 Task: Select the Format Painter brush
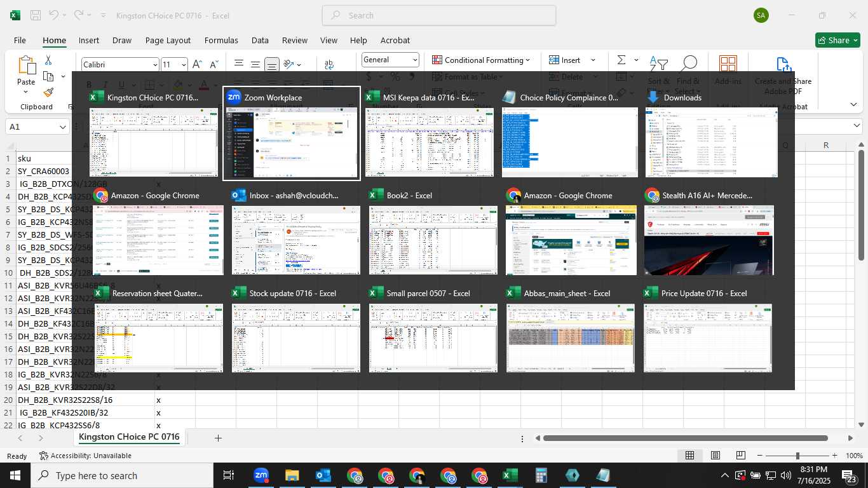48,93
